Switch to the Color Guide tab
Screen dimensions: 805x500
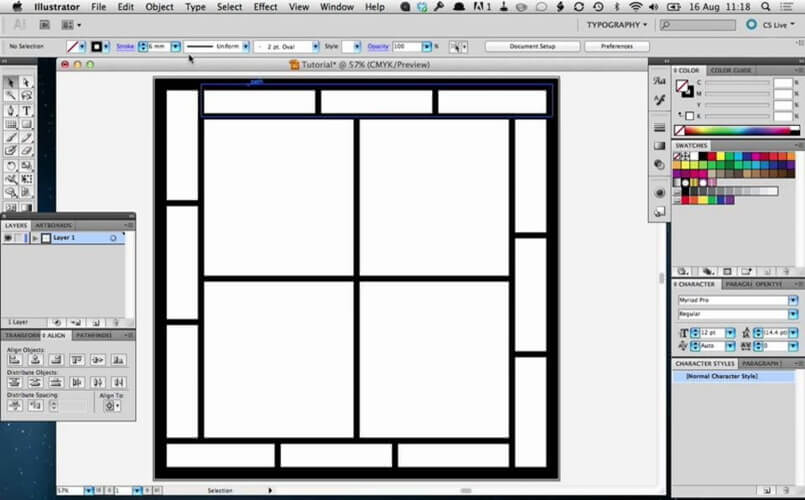[x=731, y=70]
